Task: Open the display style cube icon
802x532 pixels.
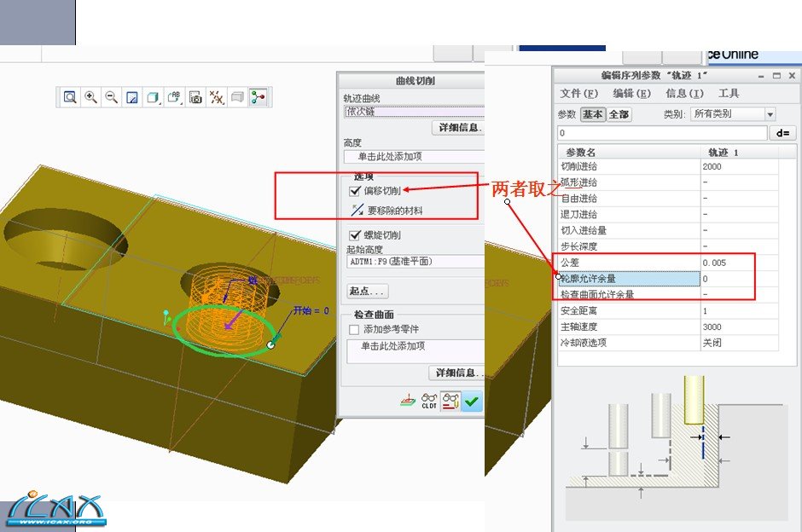Action: [153, 97]
